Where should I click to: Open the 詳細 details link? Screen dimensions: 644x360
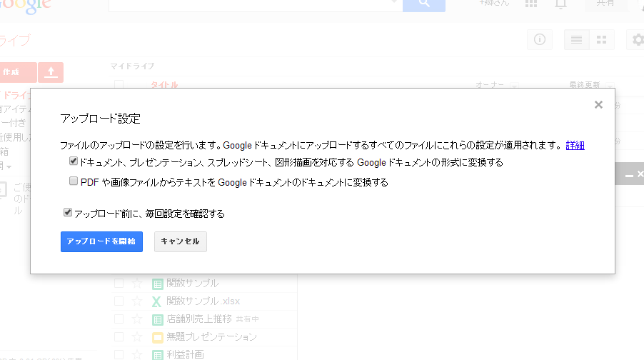[x=575, y=146]
